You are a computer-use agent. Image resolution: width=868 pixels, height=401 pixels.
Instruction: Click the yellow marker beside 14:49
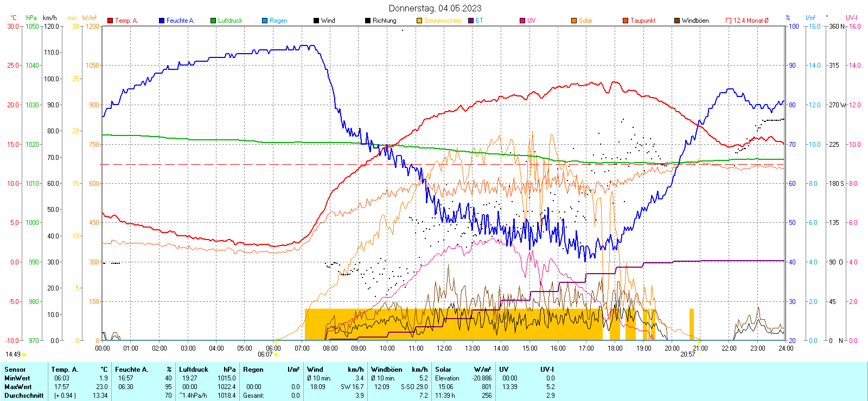click(24, 354)
